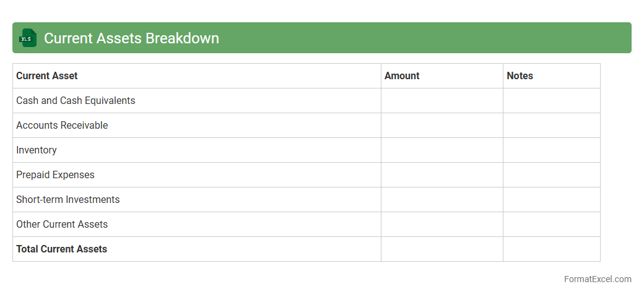Click the Total Current Assets row label
This screenshot has height=297, width=644.
[61, 249]
